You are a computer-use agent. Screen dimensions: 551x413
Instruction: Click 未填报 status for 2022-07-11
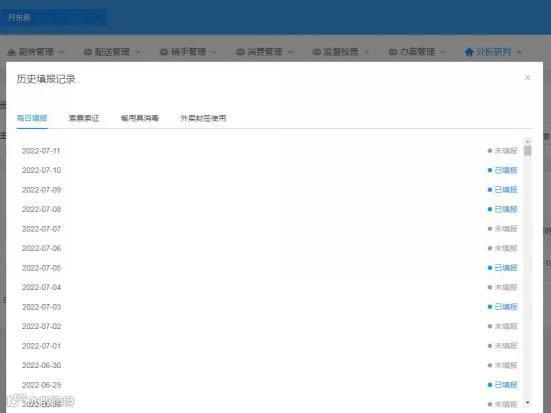pos(503,151)
